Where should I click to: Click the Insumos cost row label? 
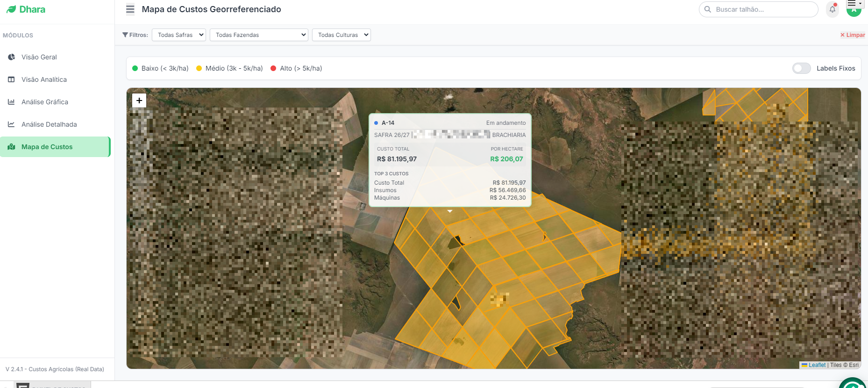point(385,190)
